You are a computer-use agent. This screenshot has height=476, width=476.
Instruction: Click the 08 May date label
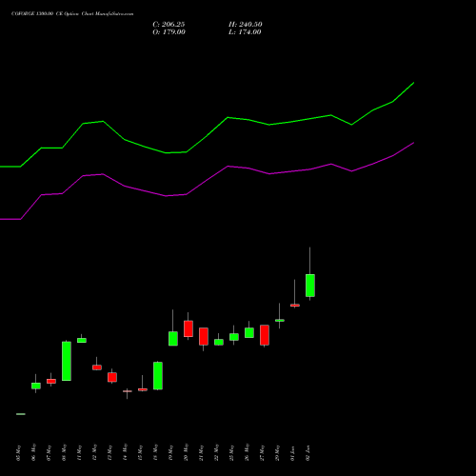click(x=64, y=452)
